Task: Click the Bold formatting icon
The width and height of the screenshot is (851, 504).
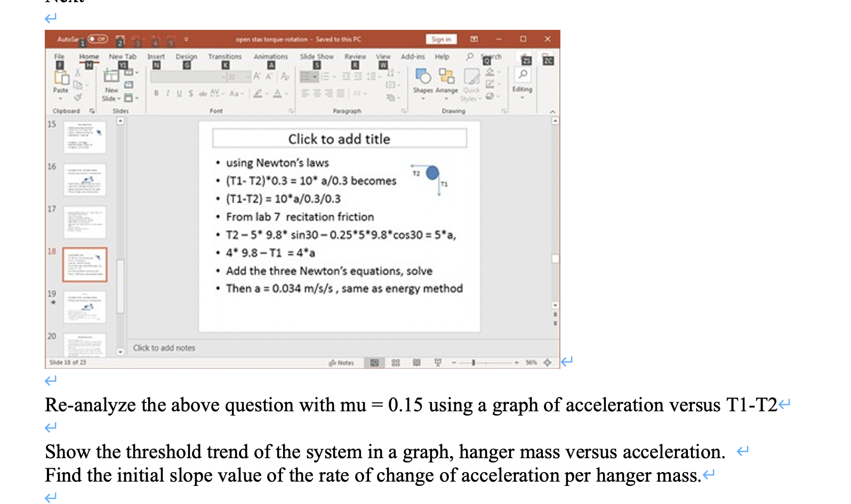Action: (156, 93)
